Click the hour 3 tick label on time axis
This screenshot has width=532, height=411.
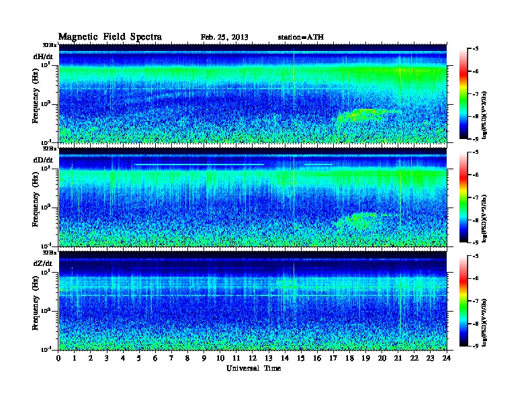pyautogui.click(x=107, y=358)
